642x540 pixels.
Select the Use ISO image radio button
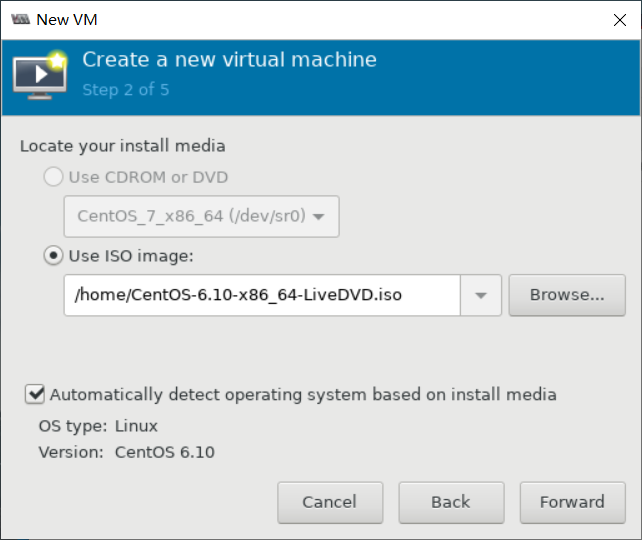click(x=53, y=255)
